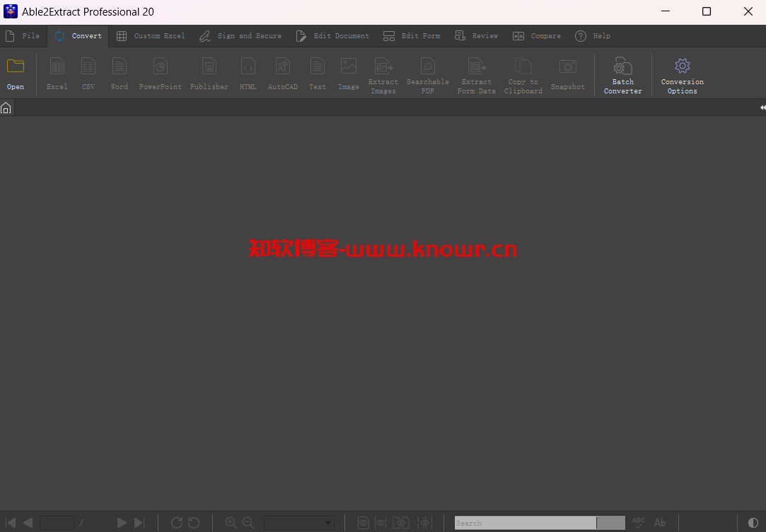Convert to PowerPoint
This screenshot has width=766, height=532.
click(161, 74)
